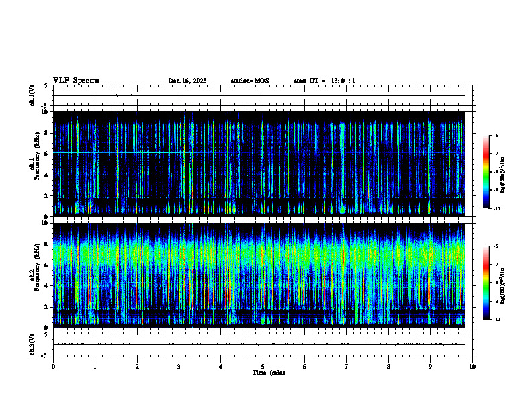Click time axis tick label "3"
Viewport: 532px width, 411px height.
click(x=179, y=367)
